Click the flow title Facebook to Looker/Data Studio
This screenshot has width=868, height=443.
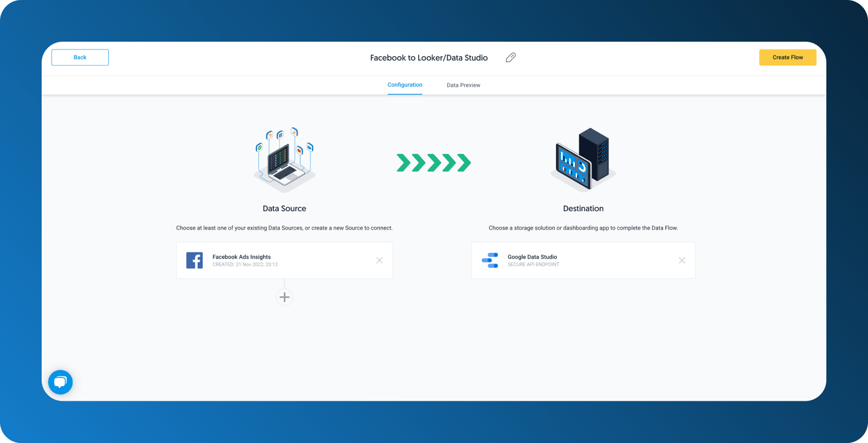click(429, 57)
